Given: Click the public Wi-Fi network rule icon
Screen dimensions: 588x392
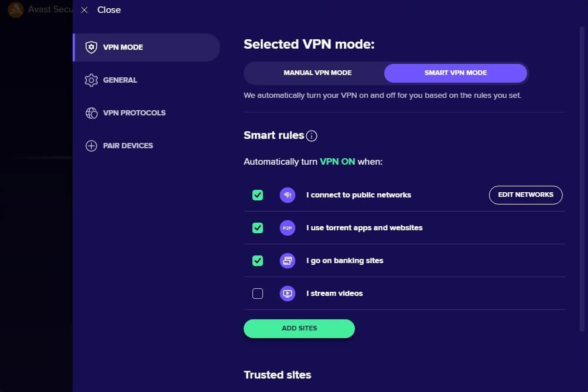Looking at the screenshot, I should coord(288,195).
